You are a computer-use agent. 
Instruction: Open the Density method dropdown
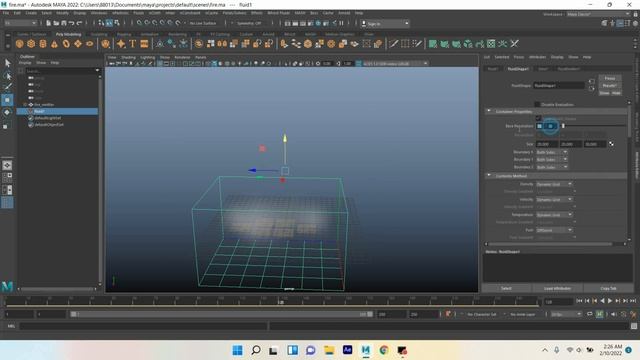[x=554, y=184]
